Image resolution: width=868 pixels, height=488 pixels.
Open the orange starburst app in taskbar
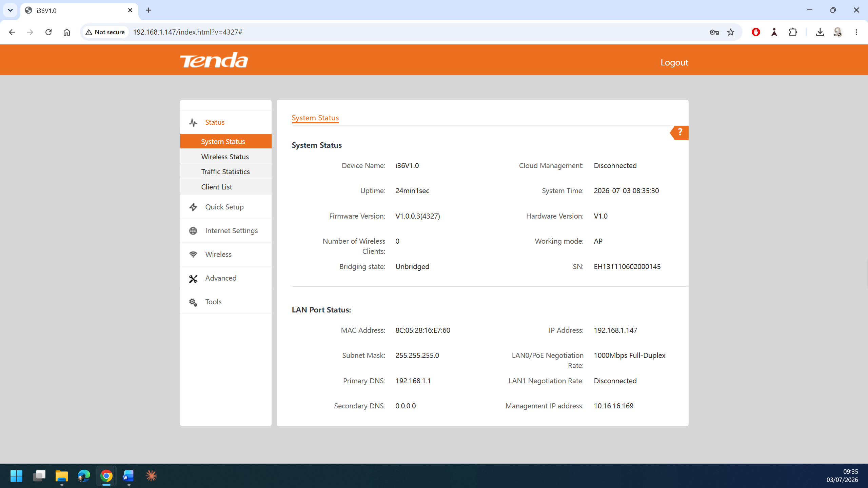coord(151,476)
